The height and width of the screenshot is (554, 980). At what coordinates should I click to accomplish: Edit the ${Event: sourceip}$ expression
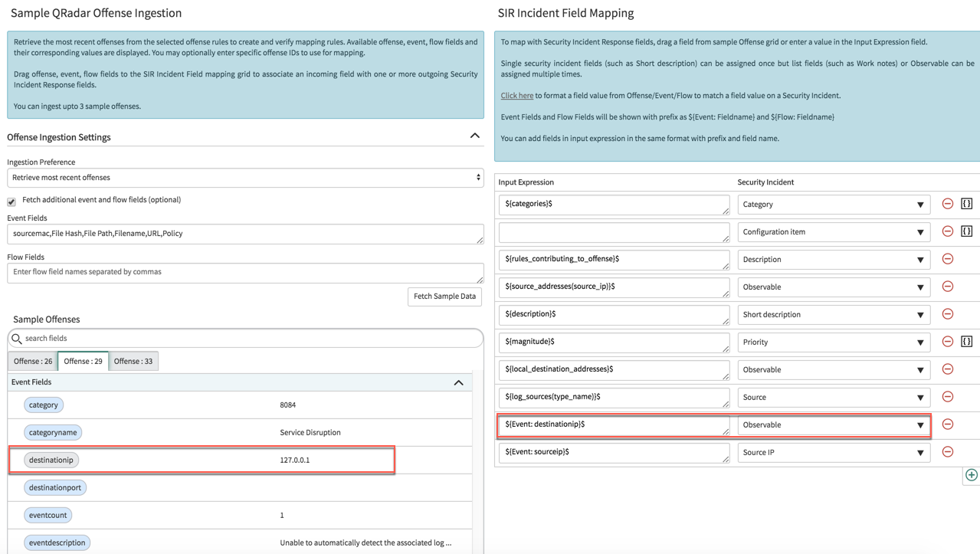click(x=614, y=453)
